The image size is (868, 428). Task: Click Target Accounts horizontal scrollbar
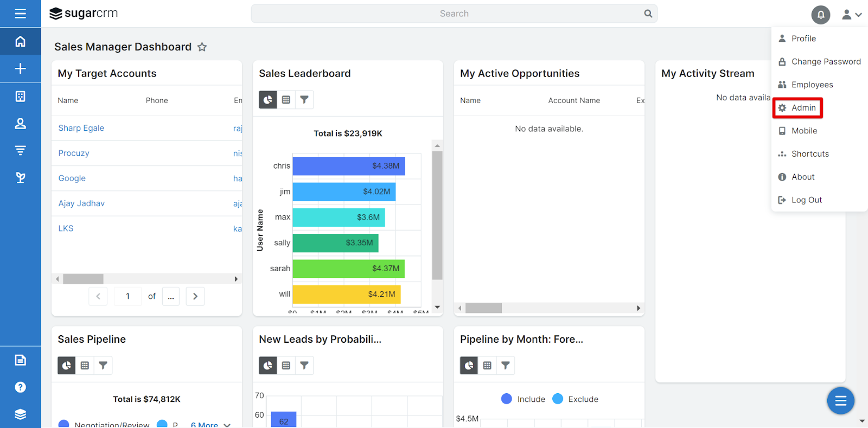83,279
